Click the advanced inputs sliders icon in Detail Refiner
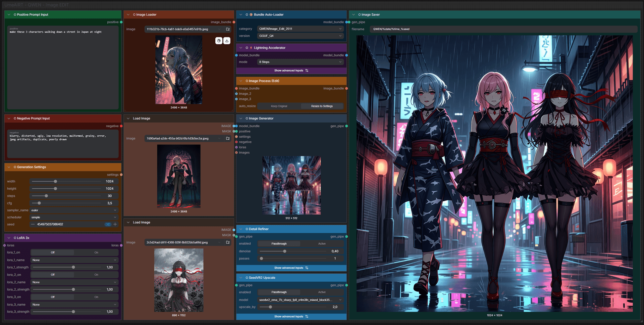644x325 pixels. click(307, 268)
